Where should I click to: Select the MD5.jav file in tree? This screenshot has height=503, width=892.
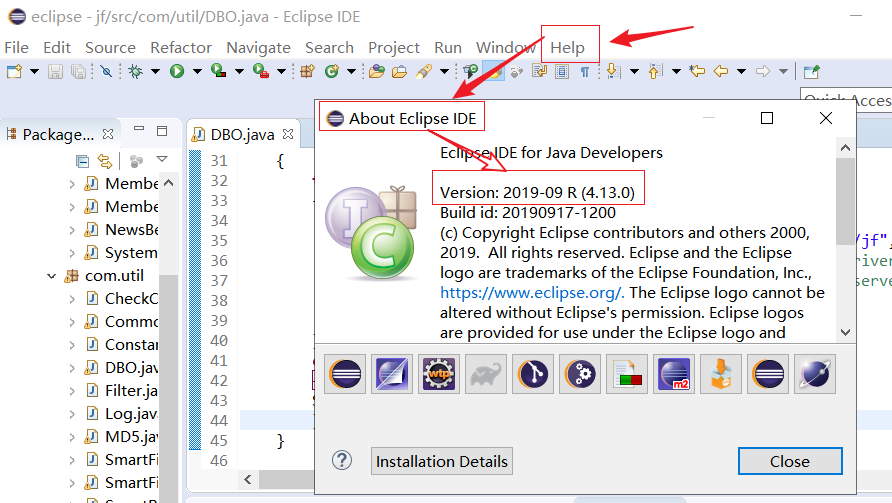click(131, 437)
